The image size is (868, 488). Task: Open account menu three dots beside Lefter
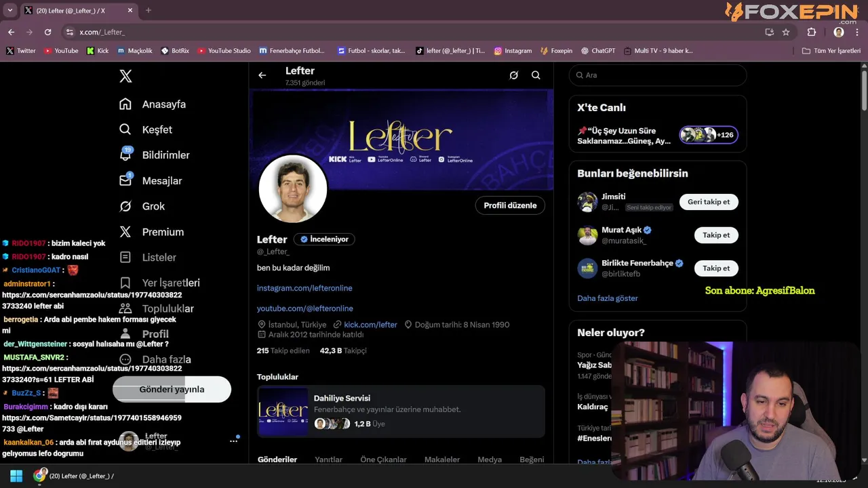click(x=233, y=441)
